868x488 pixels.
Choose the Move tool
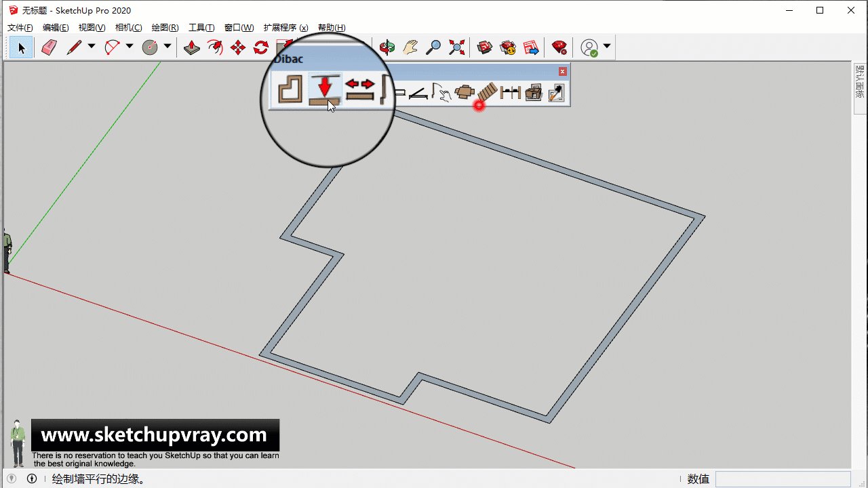point(238,47)
